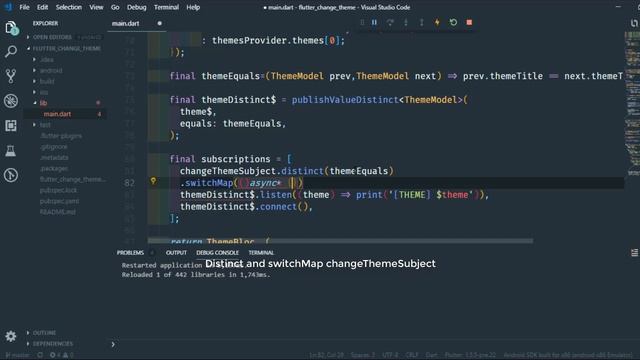The image size is (640, 360).
Task: Open the .packages file
Action: [54, 168]
